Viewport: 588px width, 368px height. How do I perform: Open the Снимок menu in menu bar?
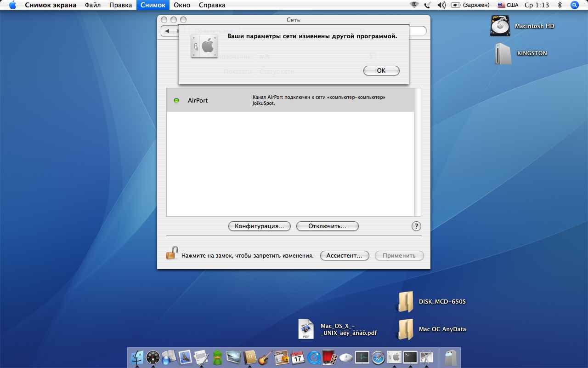coord(153,5)
